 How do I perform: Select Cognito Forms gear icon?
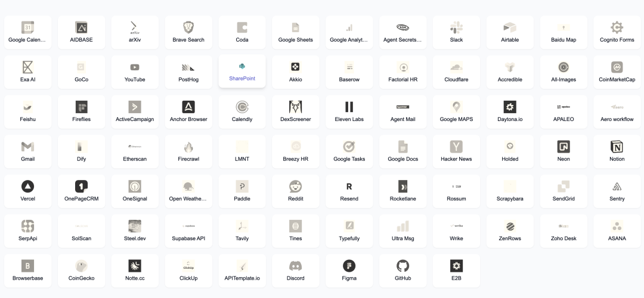point(617,27)
